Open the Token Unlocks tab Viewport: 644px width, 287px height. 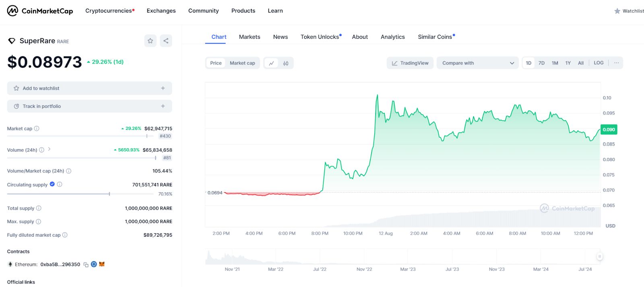click(320, 37)
